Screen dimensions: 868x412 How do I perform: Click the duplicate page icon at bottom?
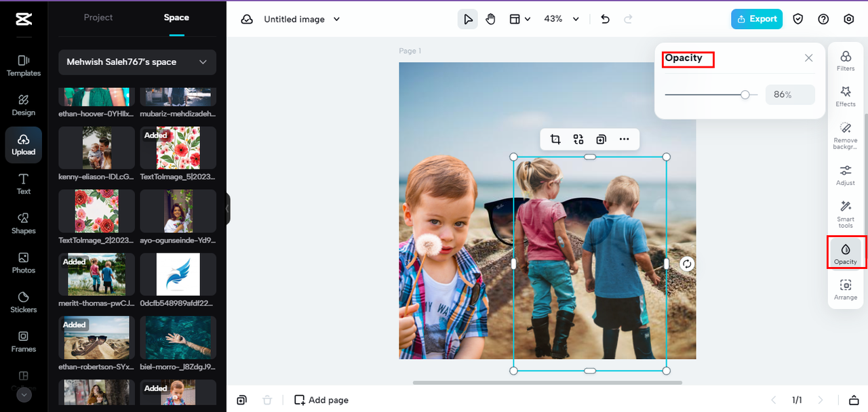point(242,400)
